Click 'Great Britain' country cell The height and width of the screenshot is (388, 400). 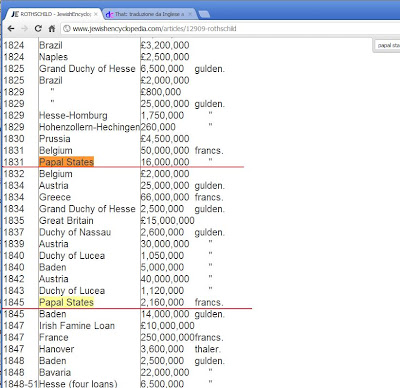(x=66, y=221)
